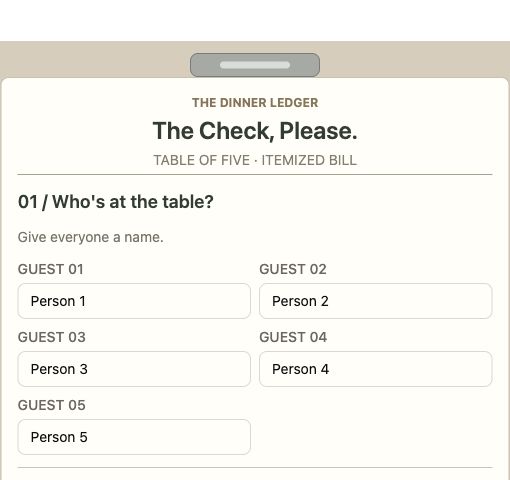Focus the Guest 02 name input
The width and height of the screenshot is (510, 480).
click(376, 301)
